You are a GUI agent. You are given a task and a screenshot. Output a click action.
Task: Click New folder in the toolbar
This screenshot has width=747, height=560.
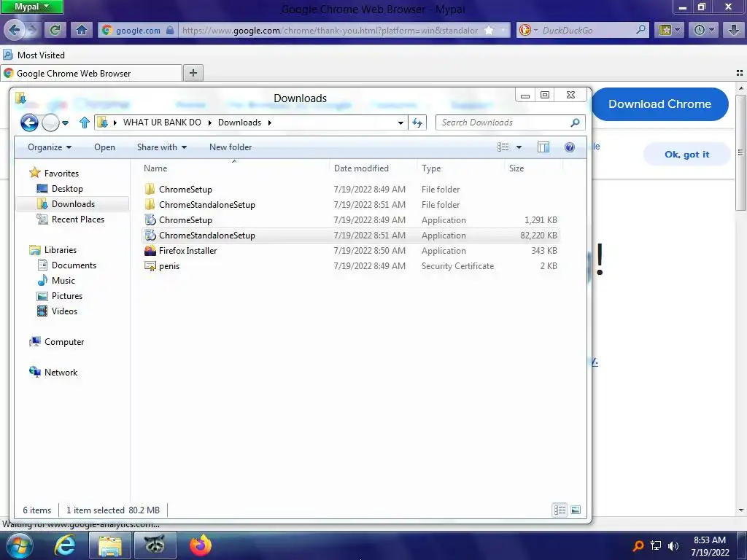tap(231, 147)
